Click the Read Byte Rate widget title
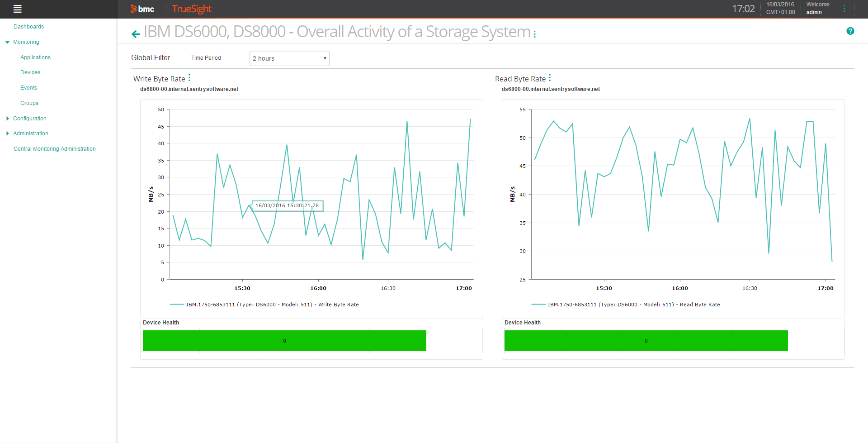Screen dimensions: 868x443 (x=520, y=79)
